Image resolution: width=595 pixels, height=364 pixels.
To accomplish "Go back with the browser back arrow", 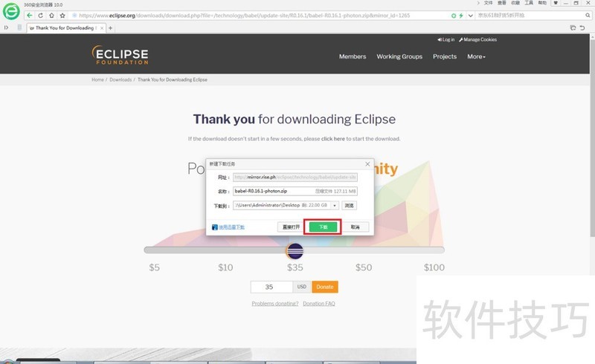I will click(30, 16).
